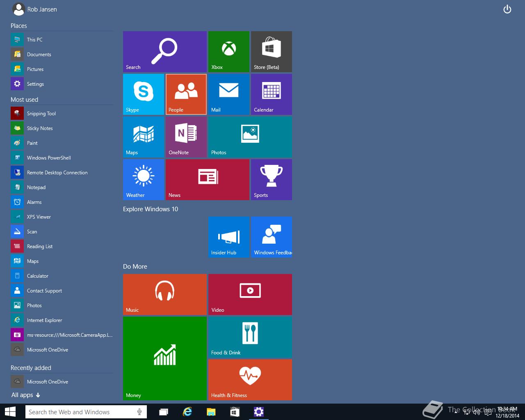Viewport: 525px width, 420px height.
Task: Open the Video tile
Action: 250,294
